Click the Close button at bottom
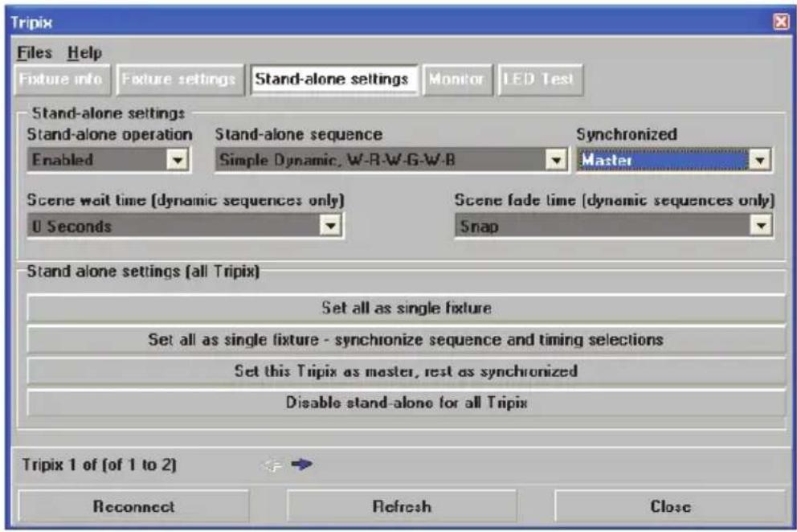Viewport: 797px width, 532px height. coord(670,506)
